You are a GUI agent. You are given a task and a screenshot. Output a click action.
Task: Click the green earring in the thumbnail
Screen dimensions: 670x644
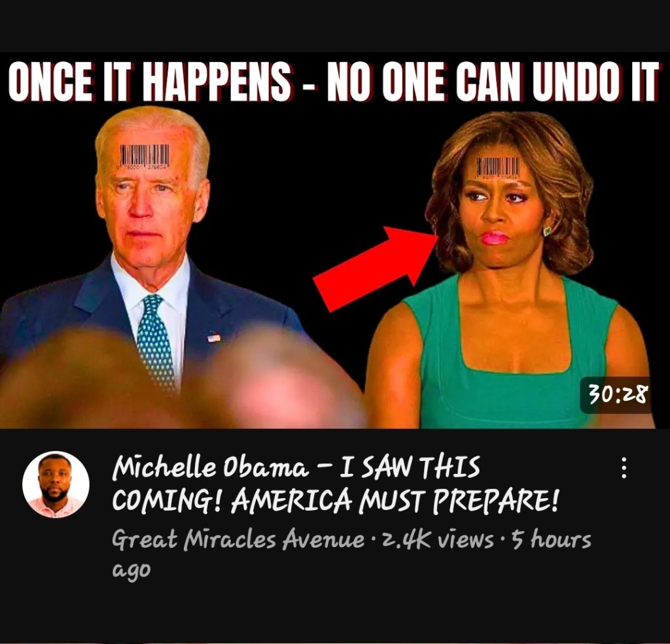coord(547,231)
